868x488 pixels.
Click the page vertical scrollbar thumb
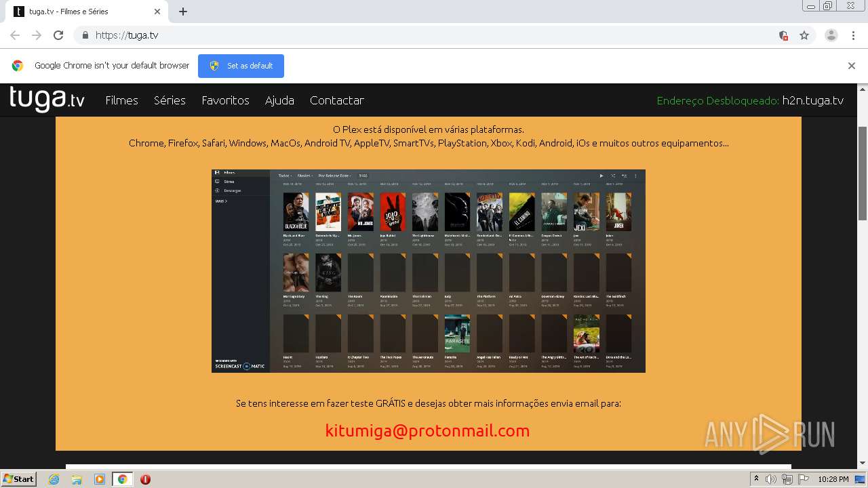[x=863, y=173]
